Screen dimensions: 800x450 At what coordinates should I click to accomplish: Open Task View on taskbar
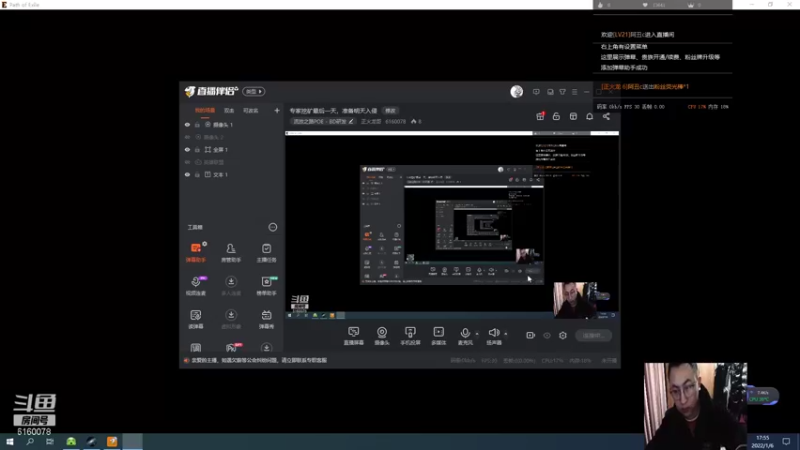pos(49,442)
